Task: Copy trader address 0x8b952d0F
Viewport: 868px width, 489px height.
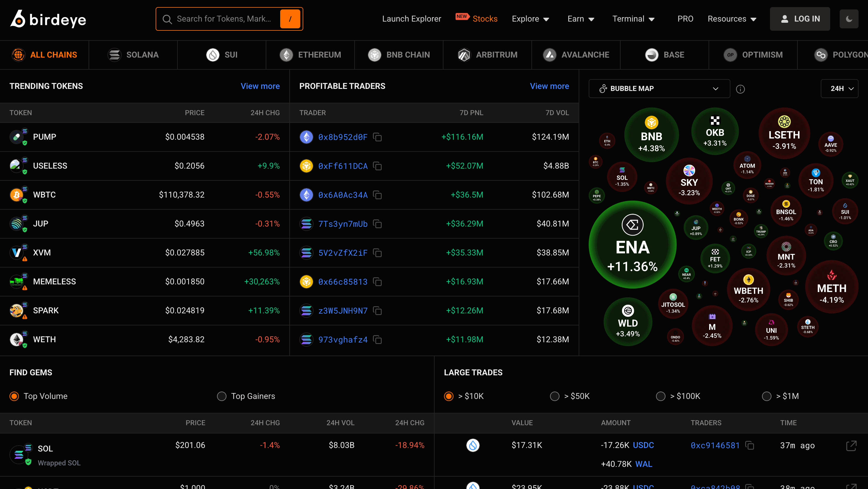Action: tap(377, 137)
